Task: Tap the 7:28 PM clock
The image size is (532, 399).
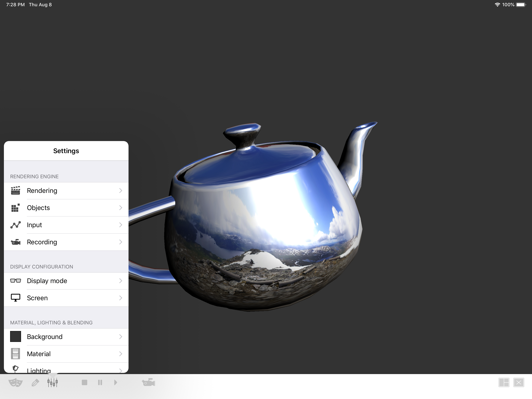Action: point(15,4)
